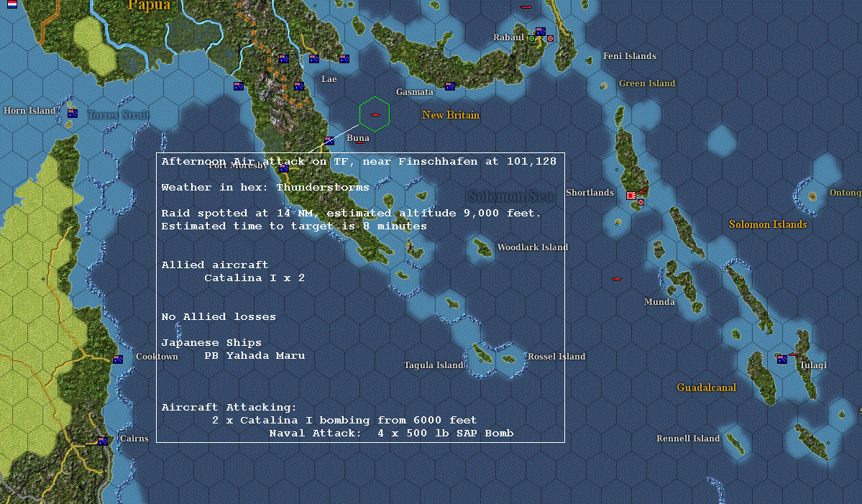This screenshot has height=504, width=862.
Task: Select the Feni Islands label
Action: [630, 55]
